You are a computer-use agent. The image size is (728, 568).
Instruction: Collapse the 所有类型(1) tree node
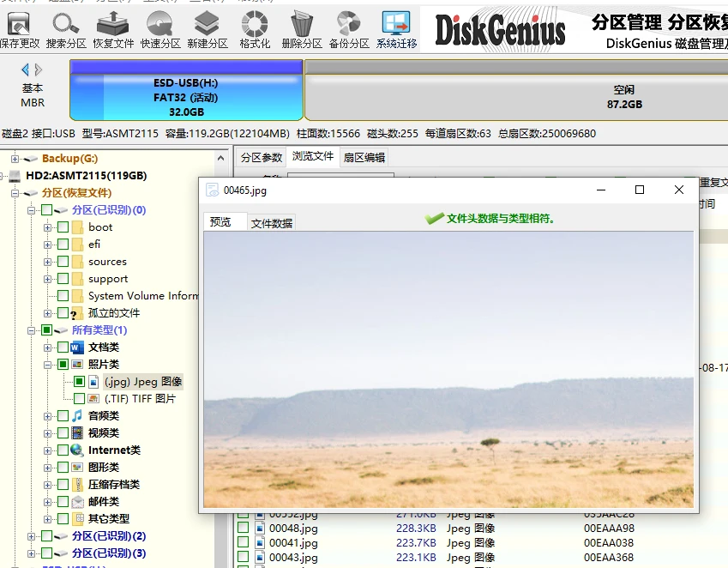pyautogui.click(x=31, y=330)
